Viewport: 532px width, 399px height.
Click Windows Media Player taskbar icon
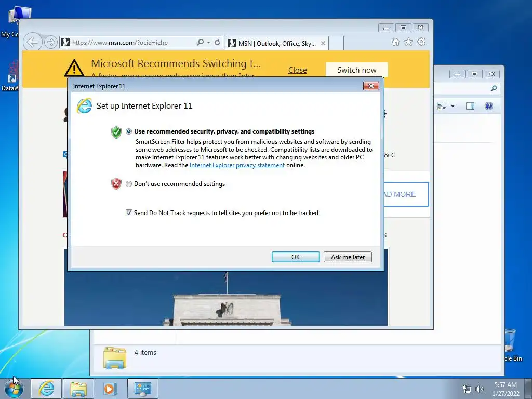click(110, 389)
